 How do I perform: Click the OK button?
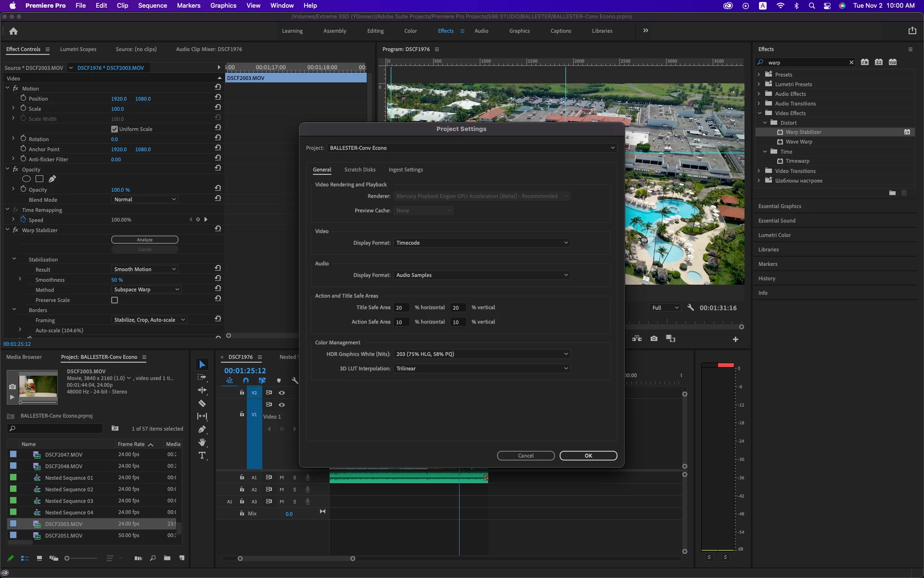(588, 456)
